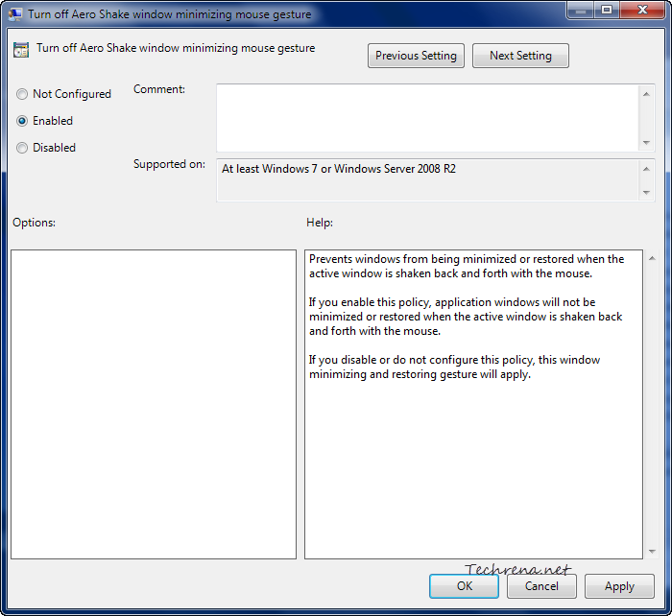Click the Cancel button

(x=541, y=586)
